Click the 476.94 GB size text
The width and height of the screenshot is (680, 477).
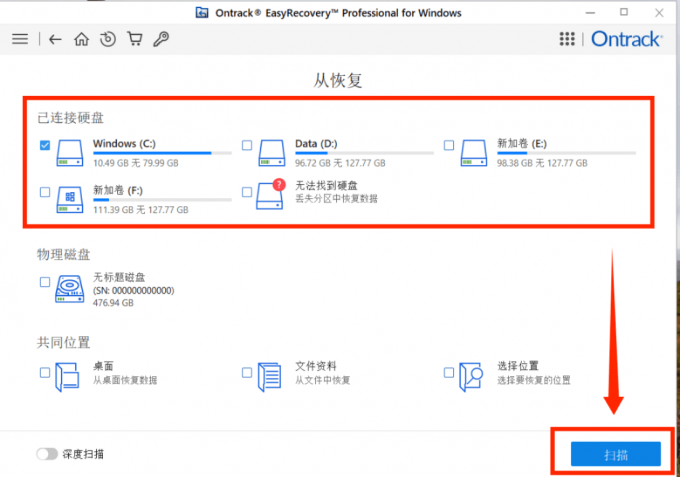coord(113,303)
